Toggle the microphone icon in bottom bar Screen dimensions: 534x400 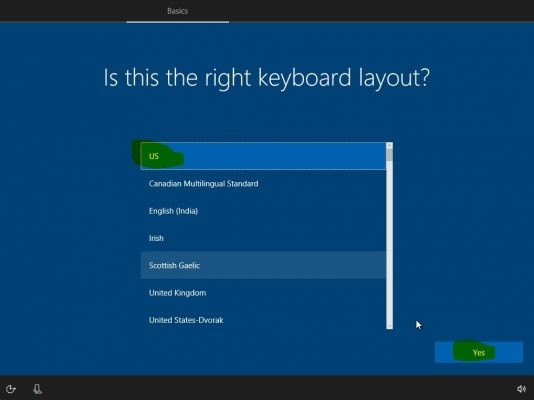(37, 389)
